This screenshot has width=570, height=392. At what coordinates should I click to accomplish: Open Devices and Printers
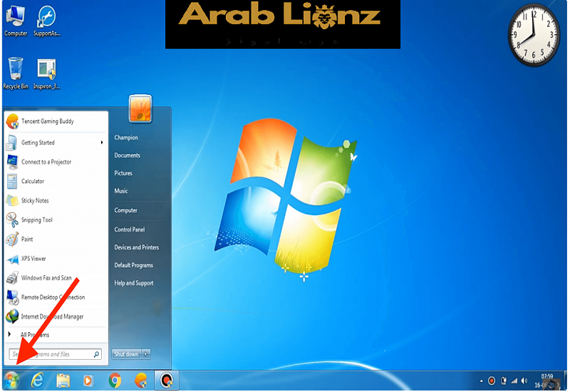137,247
